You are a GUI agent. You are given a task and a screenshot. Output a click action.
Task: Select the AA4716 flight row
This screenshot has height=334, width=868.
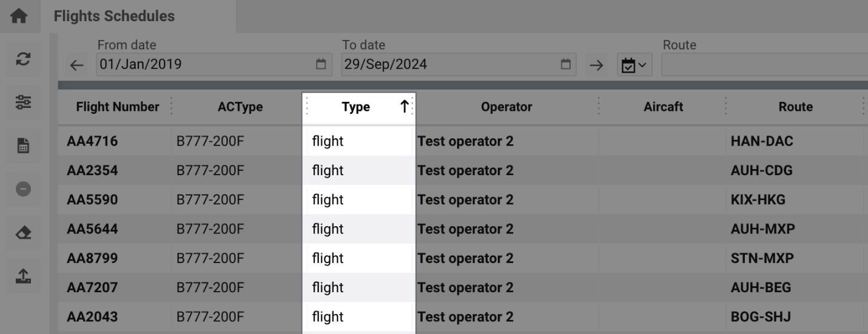point(92,142)
